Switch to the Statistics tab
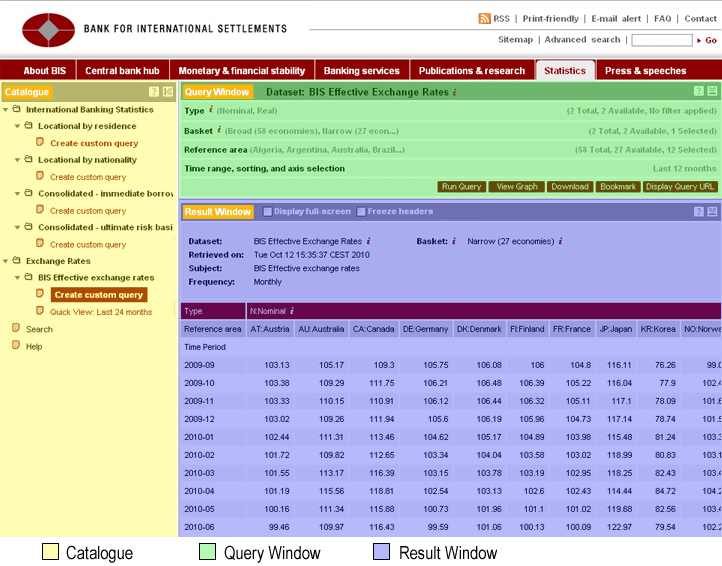The image size is (722, 566). pos(565,70)
